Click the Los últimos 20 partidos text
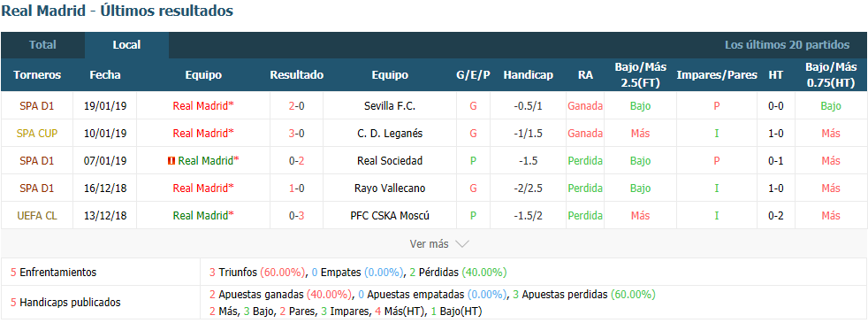868x323 pixels. [788, 45]
